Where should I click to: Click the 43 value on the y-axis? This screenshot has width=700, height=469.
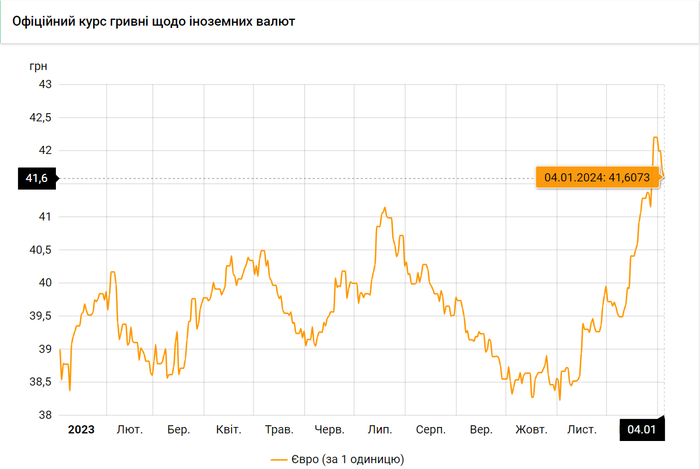pyautogui.click(x=45, y=84)
